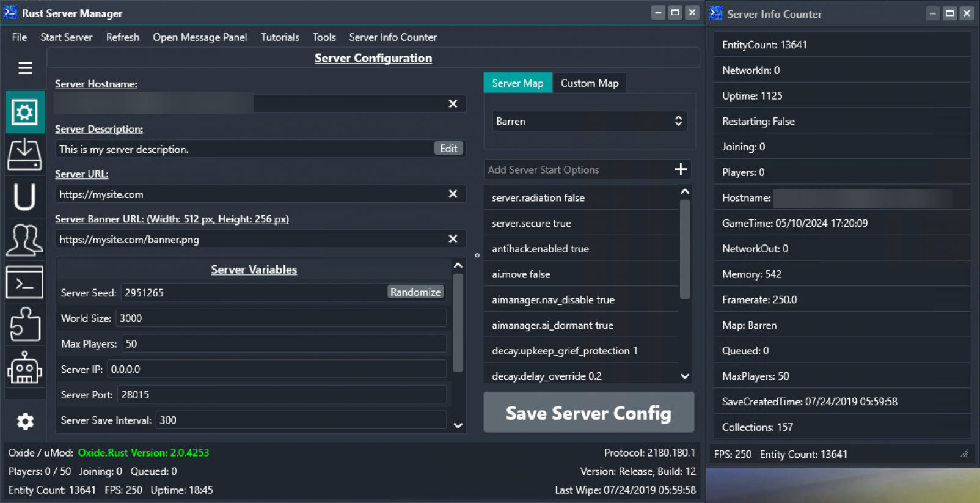
Task: Click the Server Save Interval field
Action: (301, 420)
